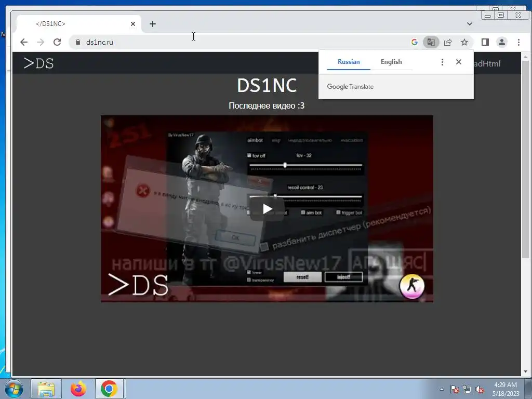The height and width of the screenshot is (399, 532).
Task: Play the embedded video
Action: tap(267, 209)
